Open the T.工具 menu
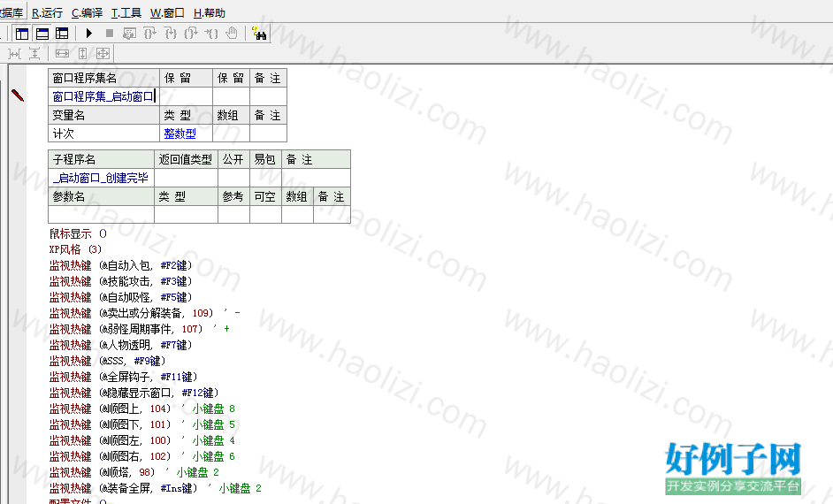The width and height of the screenshot is (833, 504). (126, 12)
